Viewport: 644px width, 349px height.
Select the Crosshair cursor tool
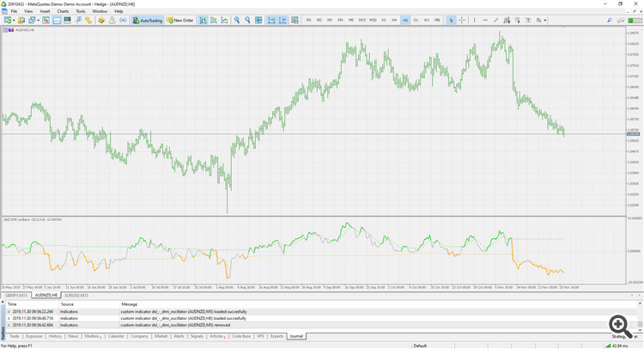coord(462,20)
